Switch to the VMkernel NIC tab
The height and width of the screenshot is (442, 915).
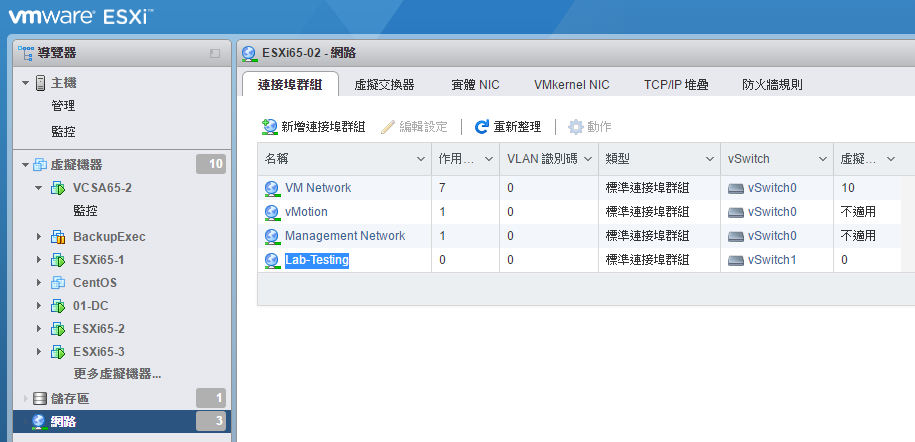(x=572, y=85)
